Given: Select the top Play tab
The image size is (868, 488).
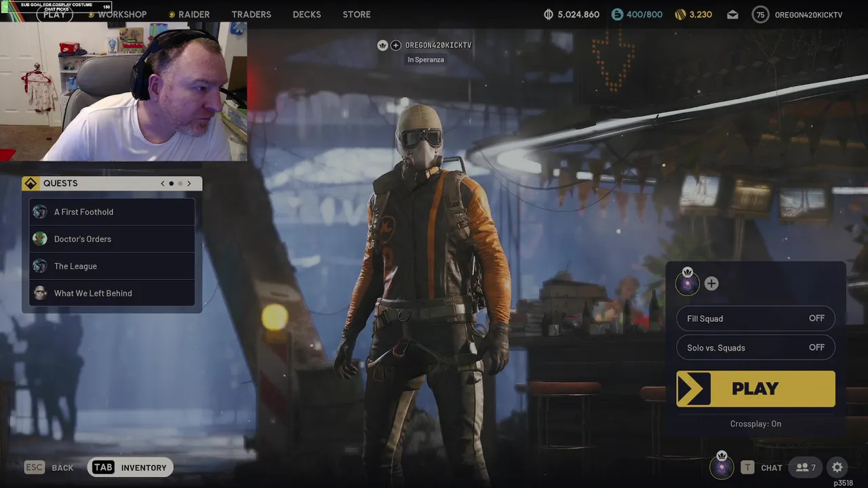Looking at the screenshot, I should pos(55,14).
